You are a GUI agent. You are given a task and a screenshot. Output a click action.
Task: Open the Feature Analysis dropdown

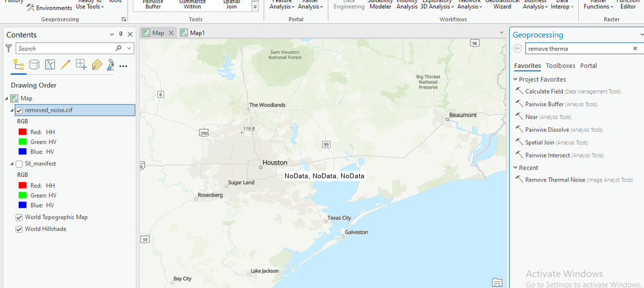click(x=282, y=4)
